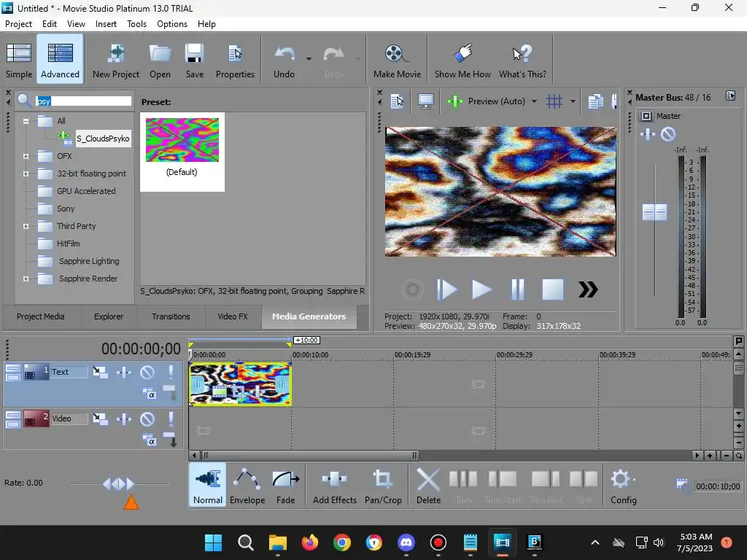The width and height of the screenshot is (747, 560).
Task: Open Master FX on the Master bus
Action: point(648,134)
